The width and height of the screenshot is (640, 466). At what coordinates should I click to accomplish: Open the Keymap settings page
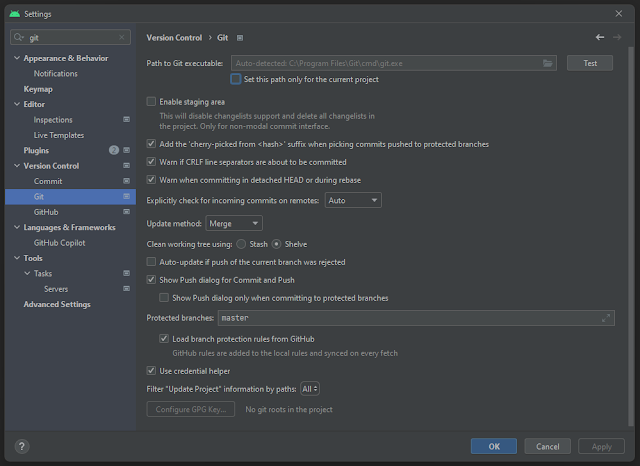pos(38,89)
